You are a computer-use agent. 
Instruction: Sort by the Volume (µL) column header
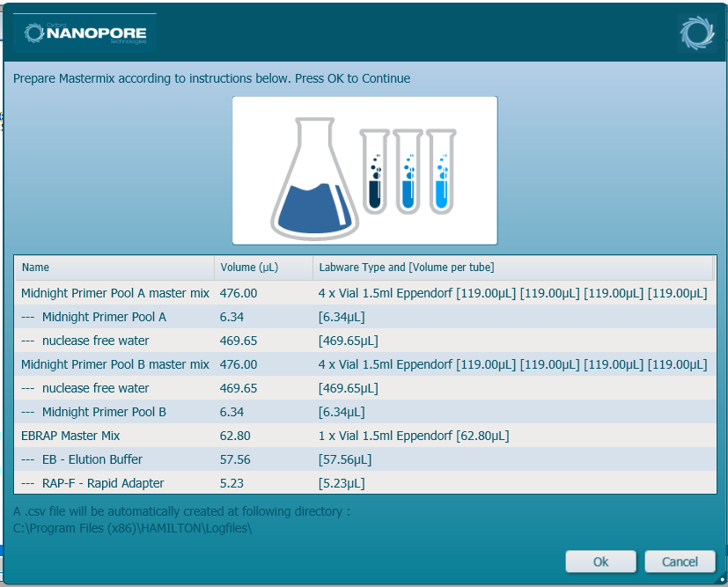point(263,268)
